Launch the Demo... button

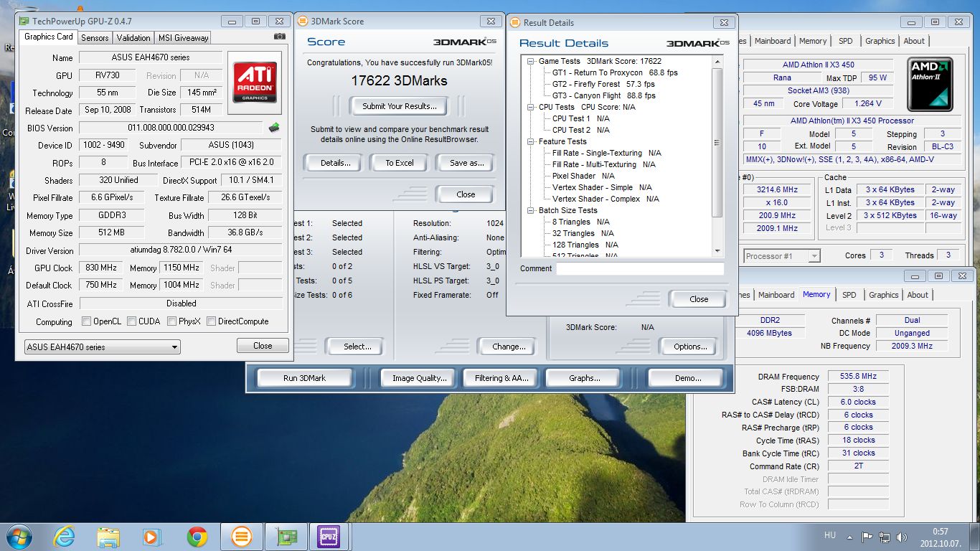pos(687,378)
